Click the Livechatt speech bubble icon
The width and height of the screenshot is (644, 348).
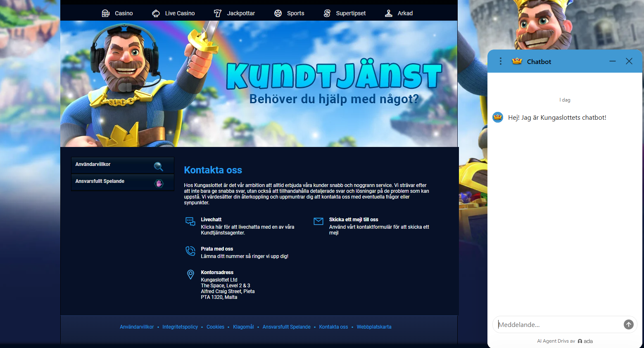[x=190, y=222]
